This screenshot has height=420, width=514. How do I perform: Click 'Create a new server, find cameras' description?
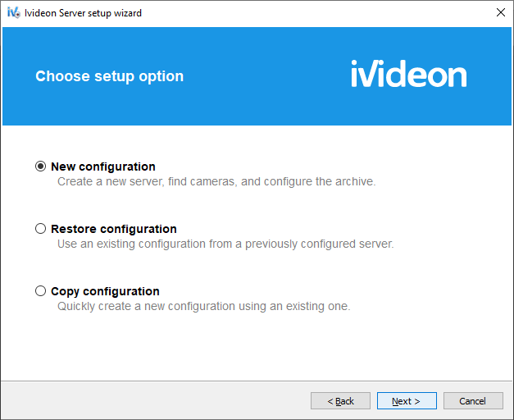(x=216, y=181)
